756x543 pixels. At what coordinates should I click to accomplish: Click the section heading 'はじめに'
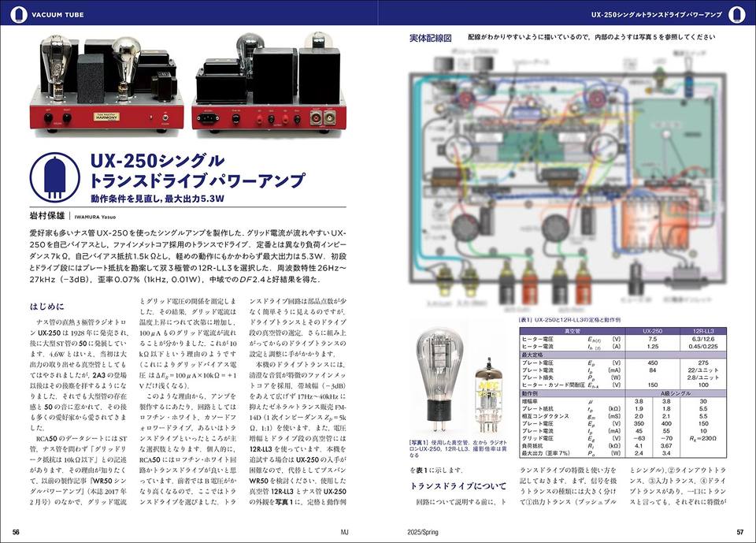[x=46, y=306]
